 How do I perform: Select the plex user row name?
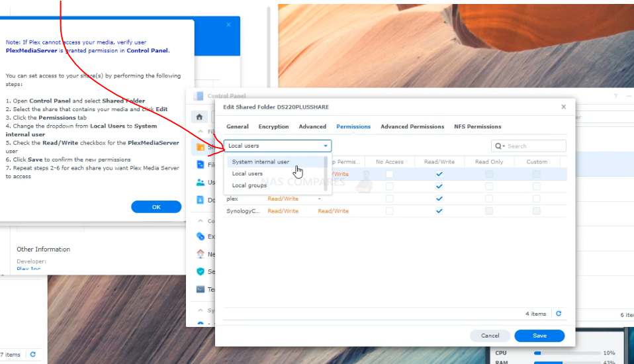(x=232, y=199)
